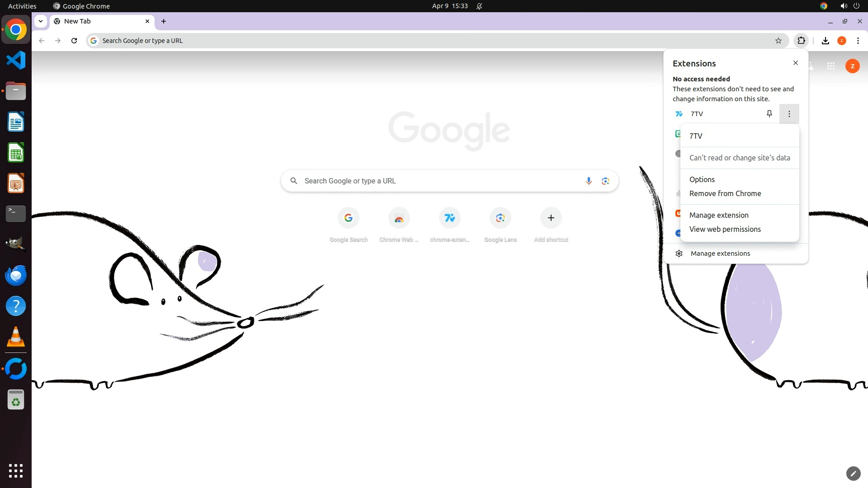This screenshot has height=488, width=868.
Task: Click the Extensions puzzle icon in toolbar
Action: click(x=801, y=41)
